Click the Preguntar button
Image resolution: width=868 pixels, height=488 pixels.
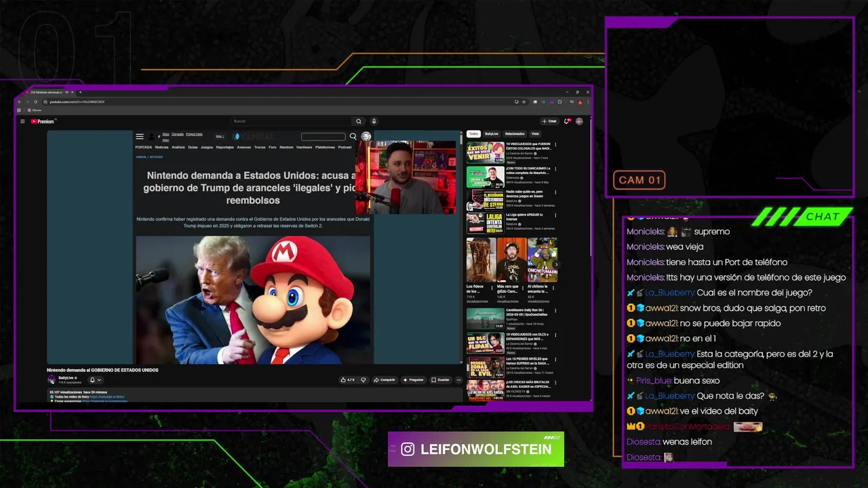414,380
